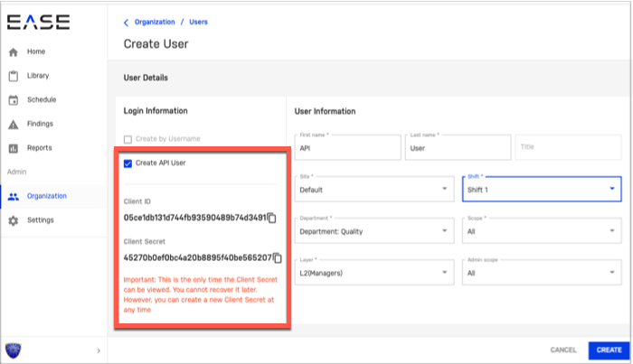This screenshot has height=364, width=633.
Task: Copy the Client Secret to clipboard
Action: tap(278, 257)
